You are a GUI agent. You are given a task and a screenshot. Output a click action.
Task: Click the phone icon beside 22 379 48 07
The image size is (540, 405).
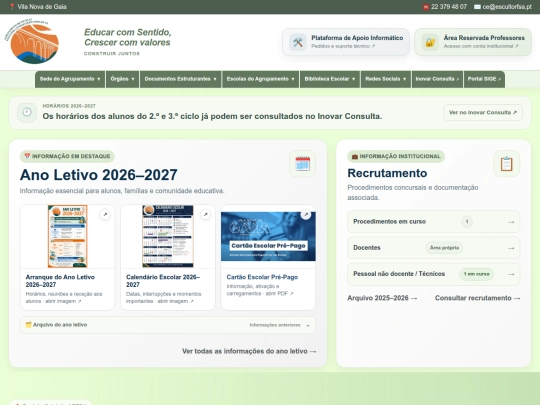426,7
